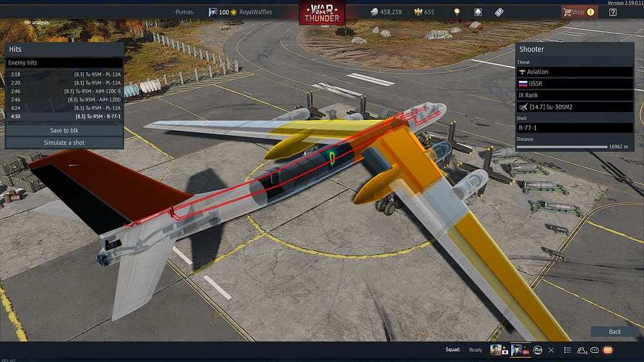This screenshot has width=644, height=362.
Task: Select first squad member with Japan flag
Action: (x=498, y=350)
